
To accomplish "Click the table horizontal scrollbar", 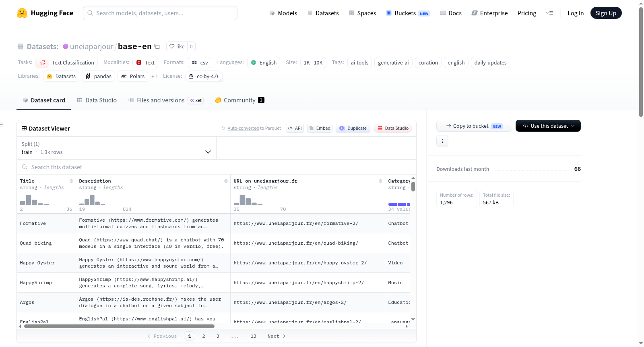I will pyautogui.click(x=119, y=326).
